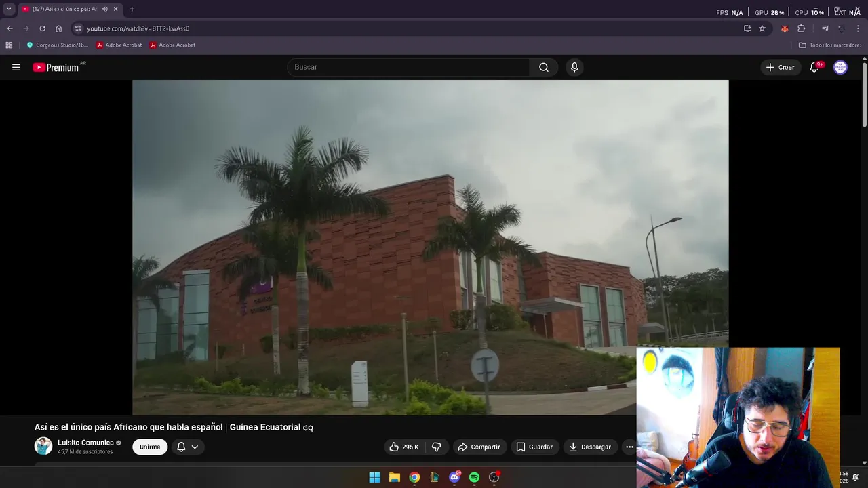This screenshot has height=488, width=868.
Task: Open Gorgeous Studio bookmark
Action: [57, 45]
